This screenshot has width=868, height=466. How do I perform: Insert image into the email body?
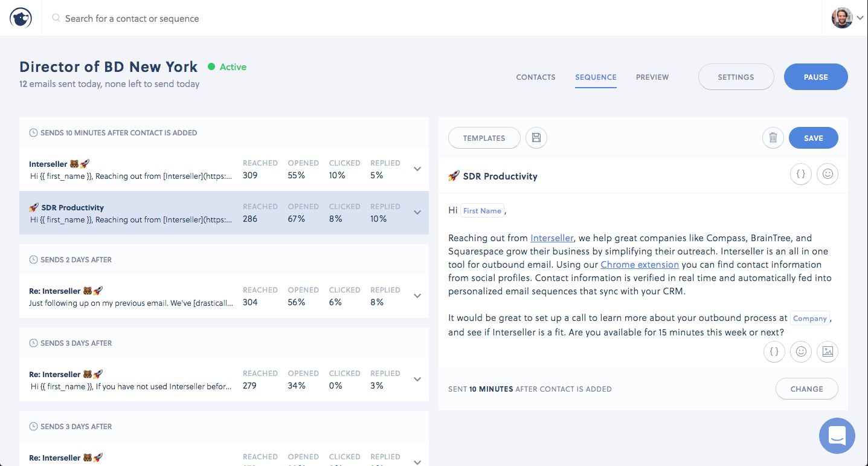click(x=828, y=351)
